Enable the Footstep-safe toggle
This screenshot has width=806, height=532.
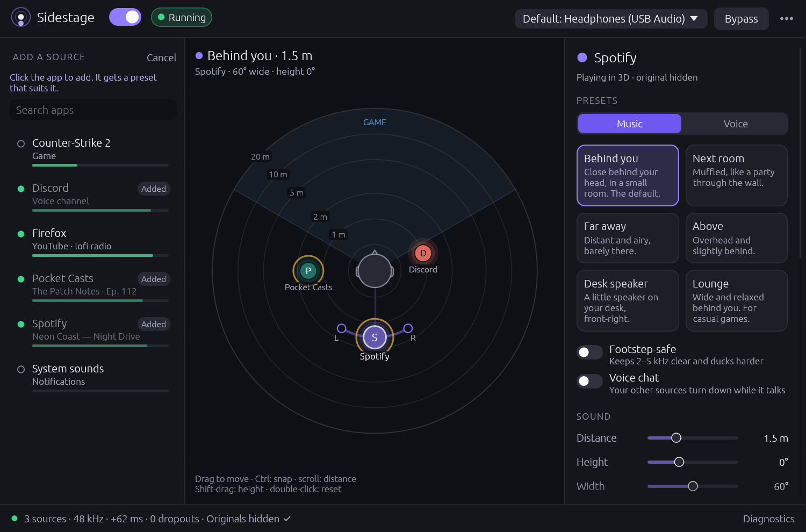coord(589,353)
